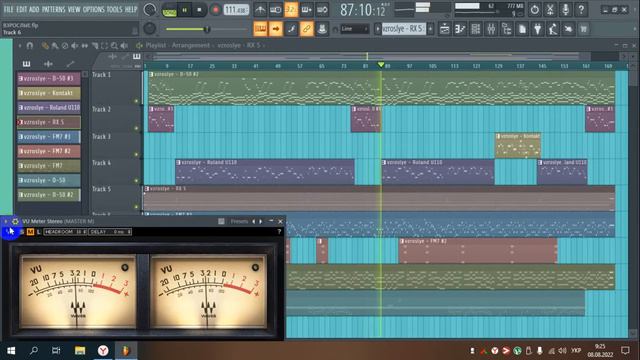The height and width of the screenshot is (360, 640).
Task: Select the mute tool speaker icon in Playlist
Action: [x=75, y=46]
